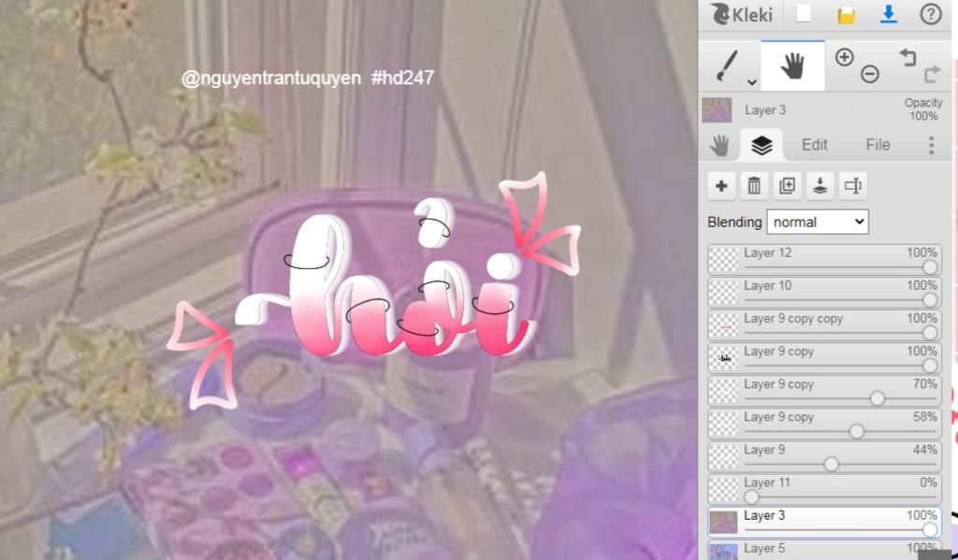This screenshot has height=560, width=958.
Task: Download image with blue arrow icon
Action: pos(889,14)
